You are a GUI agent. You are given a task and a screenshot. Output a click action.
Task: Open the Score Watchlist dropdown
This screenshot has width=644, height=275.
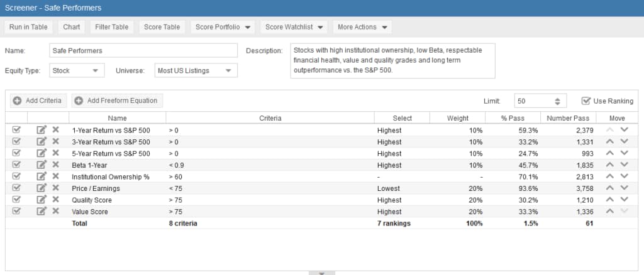(x=294, y=27)
